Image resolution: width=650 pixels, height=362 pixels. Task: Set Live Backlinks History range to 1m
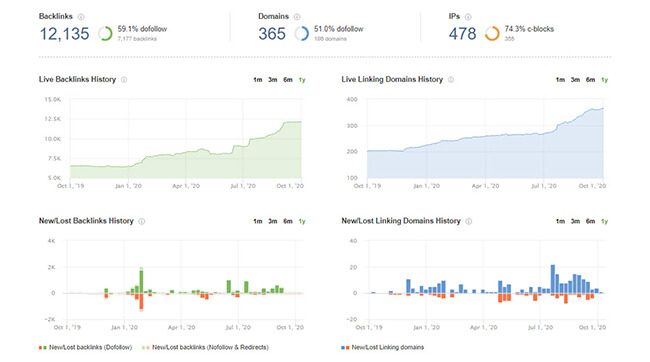pyautogui.click(x=258, y=80)
